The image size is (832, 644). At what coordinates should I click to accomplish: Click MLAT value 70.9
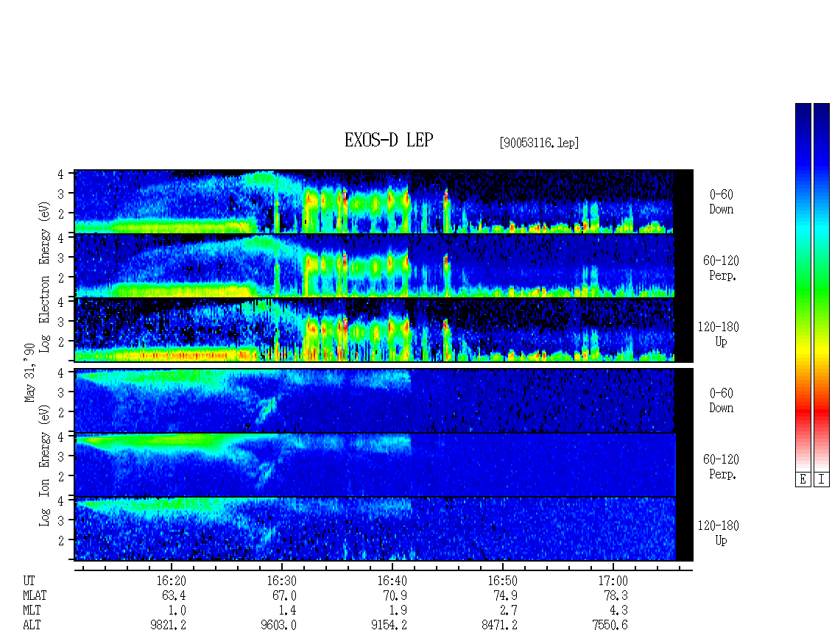tap(394, 595)
